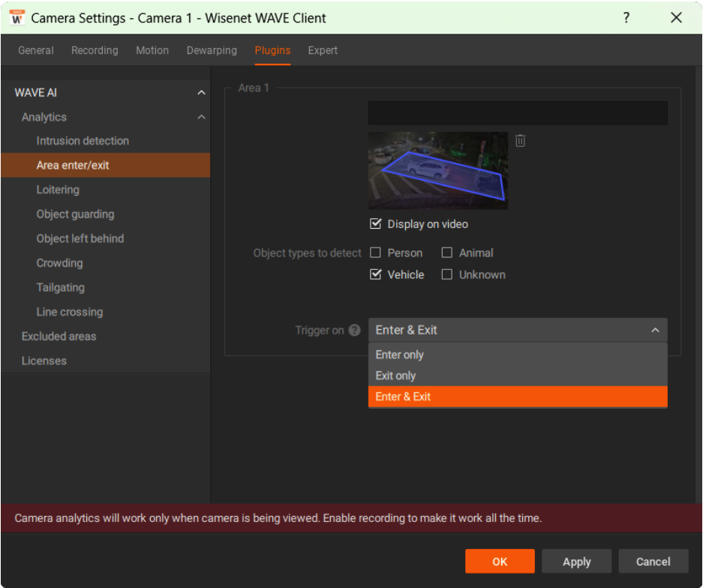The height and width of the screenshot is (588, 703).
Task: Enable Unknown object type detection
Action: pos(447,274)
